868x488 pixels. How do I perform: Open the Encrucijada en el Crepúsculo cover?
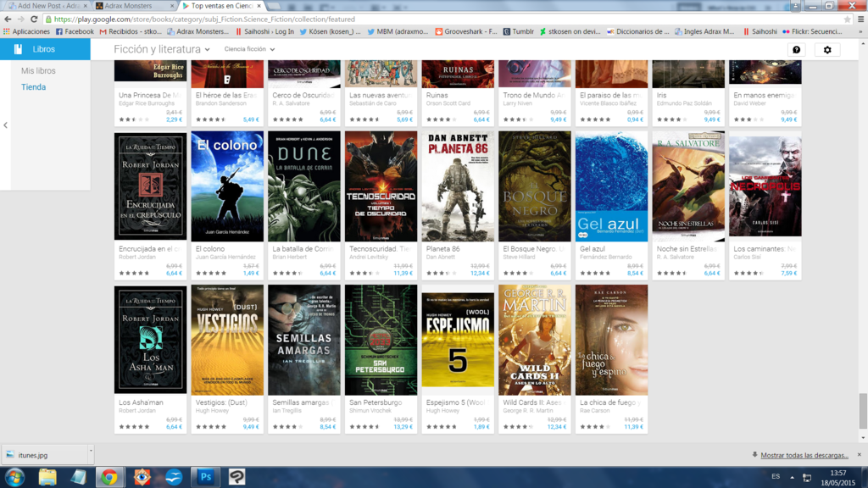point(151,186)
